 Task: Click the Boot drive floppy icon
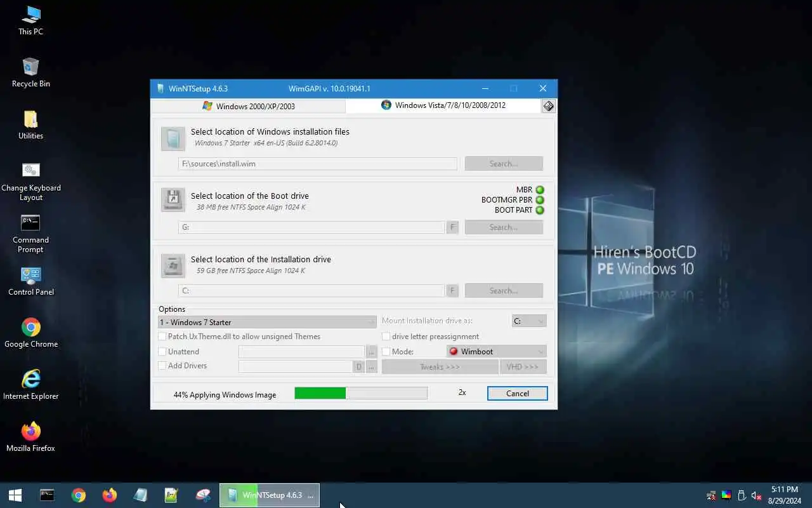pos(173,199)
